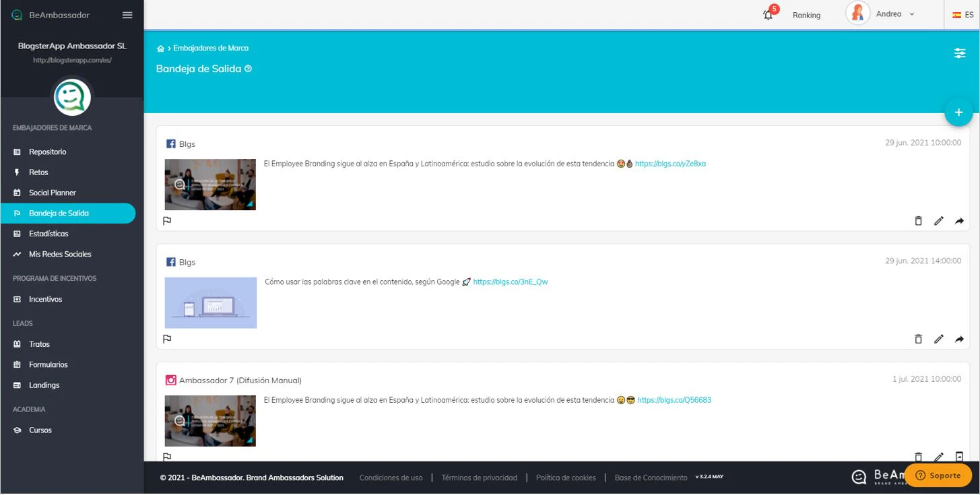Edit the second Blgs post
Viewport: 980px width, 495px height.
click(938, 339)
